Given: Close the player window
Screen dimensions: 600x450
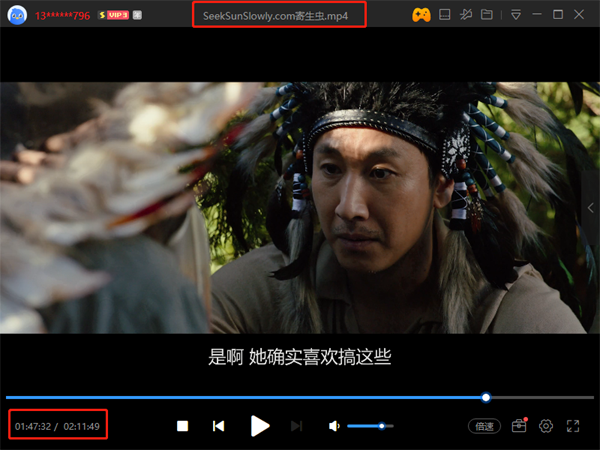Looking at the screenshot, I should (x=579, y=15).
